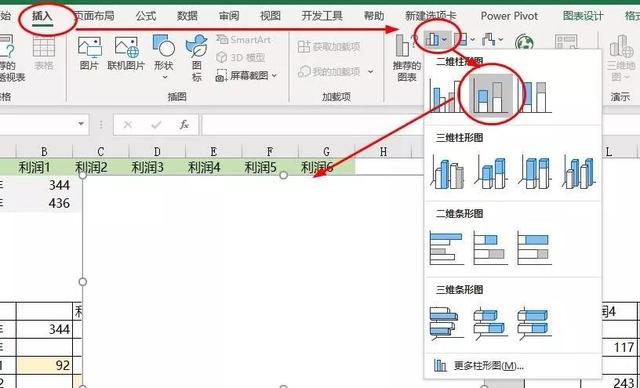Insert a 表格 from the ribbon

(44, 53)
